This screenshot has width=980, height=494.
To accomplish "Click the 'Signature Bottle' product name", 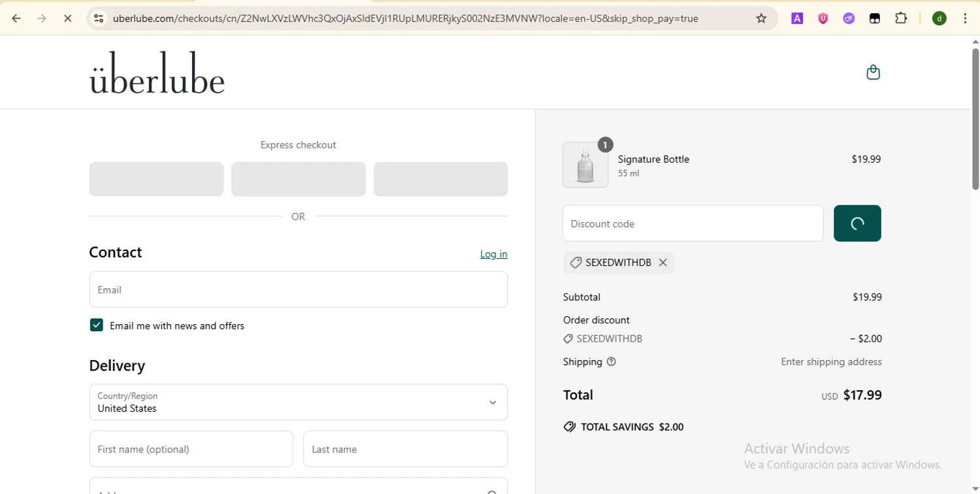I will coord(653,159).
